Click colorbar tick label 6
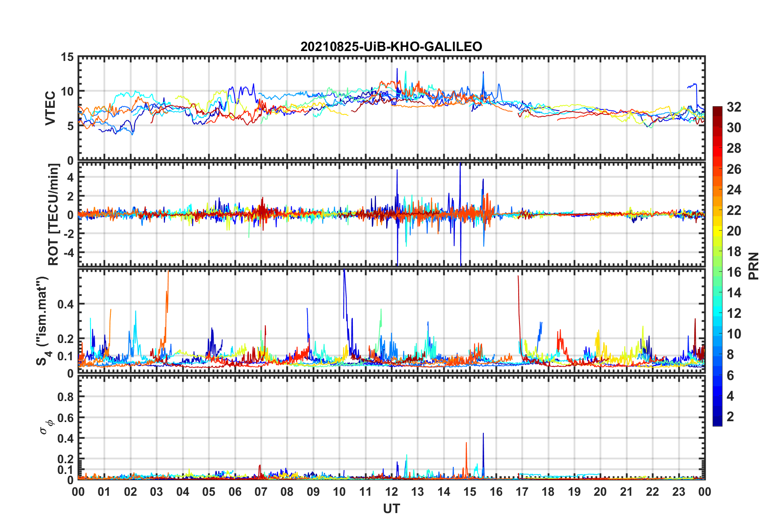The height and width of the screenshot is (532, 783). coord(730,376)
